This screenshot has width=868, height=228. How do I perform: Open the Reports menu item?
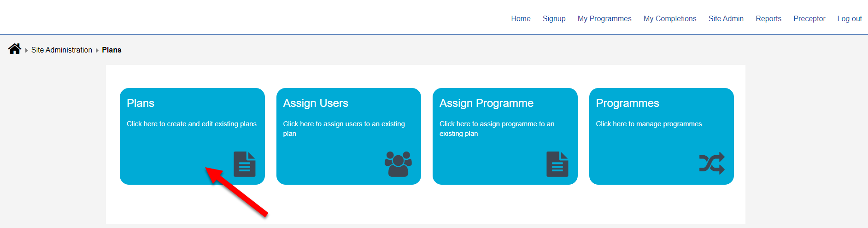768,18
